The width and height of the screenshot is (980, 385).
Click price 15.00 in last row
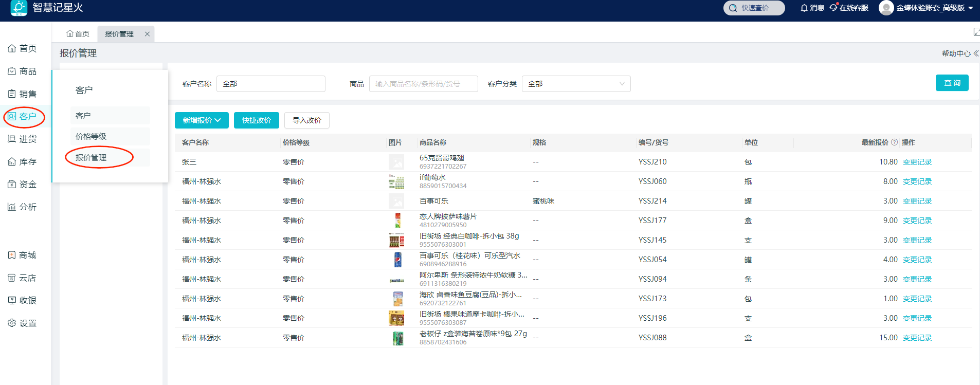click(888, 338)
